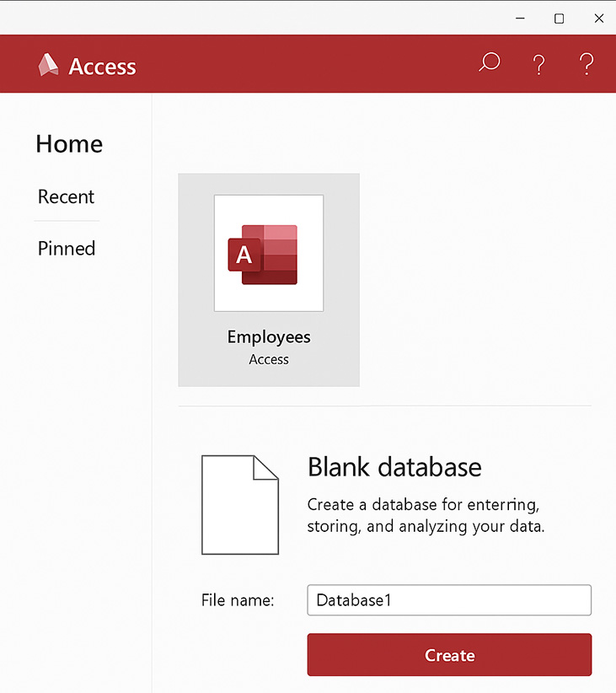The height and width of the screenshot is (693, 616).
Task: Click the Access logo in header
Action: pyautogui.click(x=48, y=65)
